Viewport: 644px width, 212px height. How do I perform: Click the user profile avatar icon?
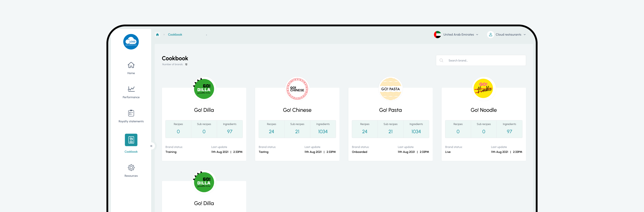[x=490, y=35]
